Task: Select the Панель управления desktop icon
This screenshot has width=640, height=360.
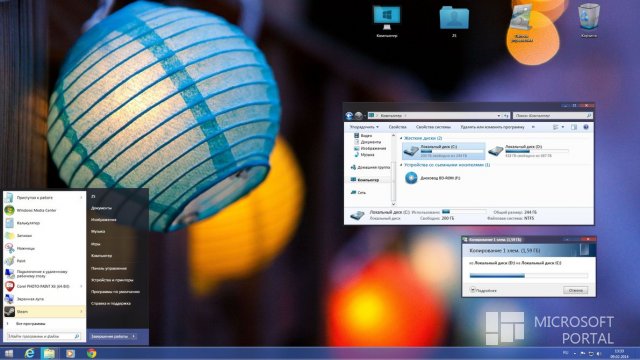Action: click(x=522, y=24)
